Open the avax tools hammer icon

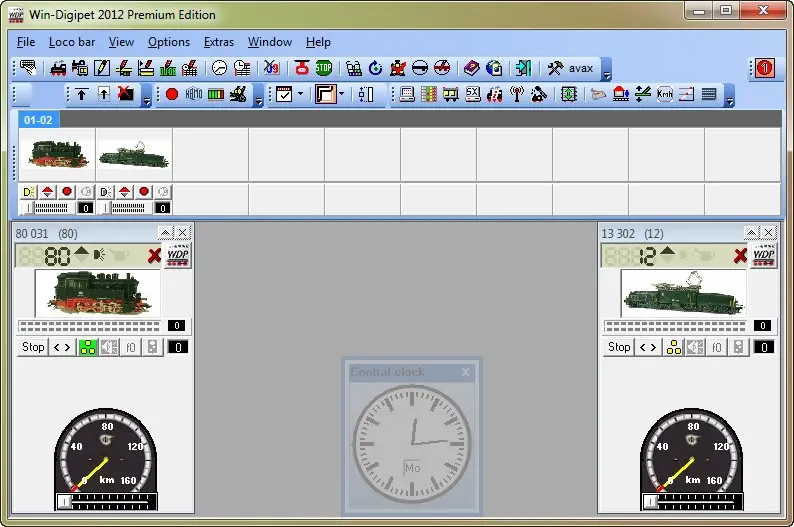[x=555, y=68]
